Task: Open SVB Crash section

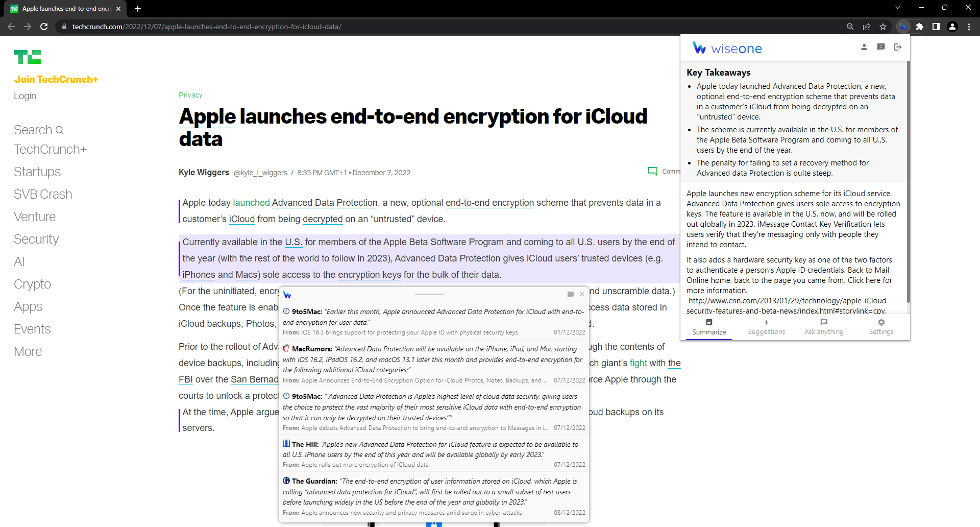Action: click(43, 194)
